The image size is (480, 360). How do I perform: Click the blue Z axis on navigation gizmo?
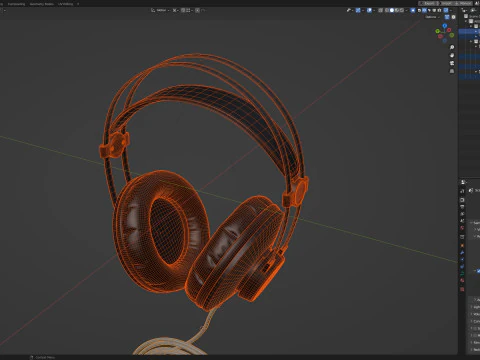tap(445, 26)
